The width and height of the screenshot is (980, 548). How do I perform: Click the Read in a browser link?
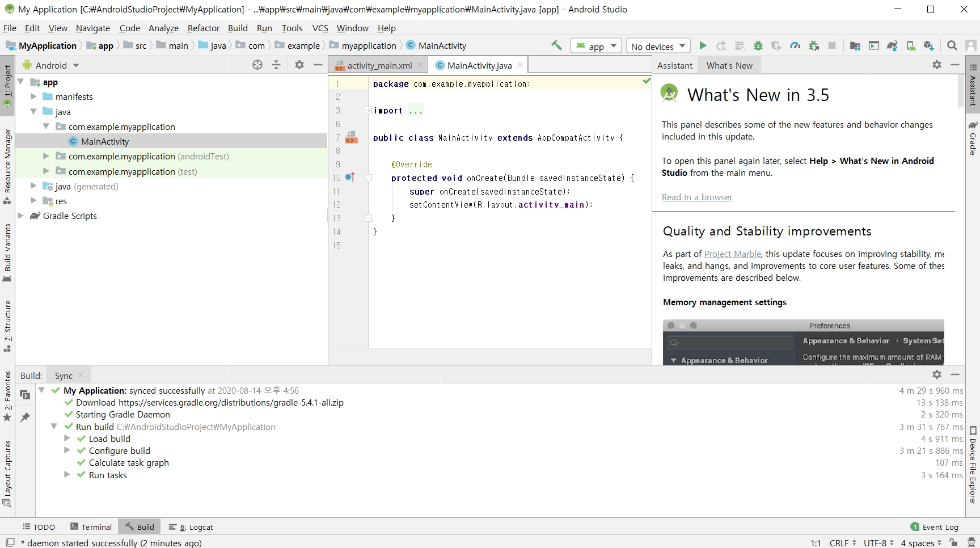pos(697,197)
